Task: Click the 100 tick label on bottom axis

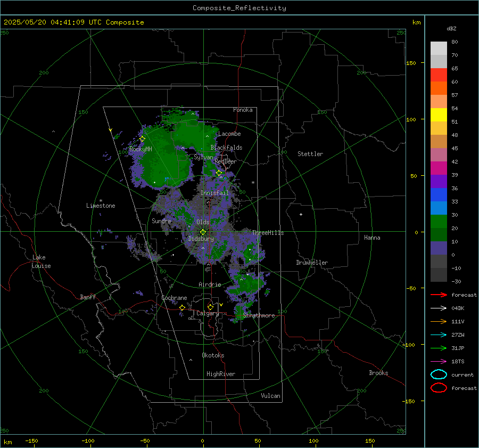Action: pos(313,441)
